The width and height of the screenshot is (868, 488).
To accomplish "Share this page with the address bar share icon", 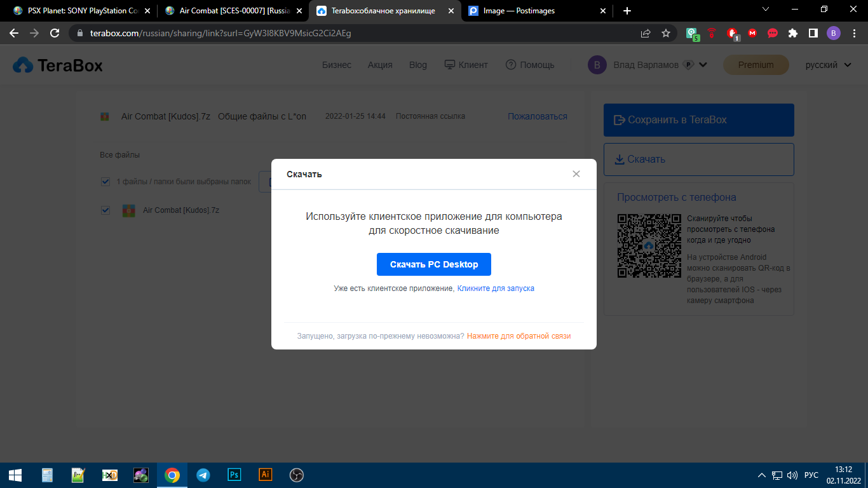I will pos(646,33).
